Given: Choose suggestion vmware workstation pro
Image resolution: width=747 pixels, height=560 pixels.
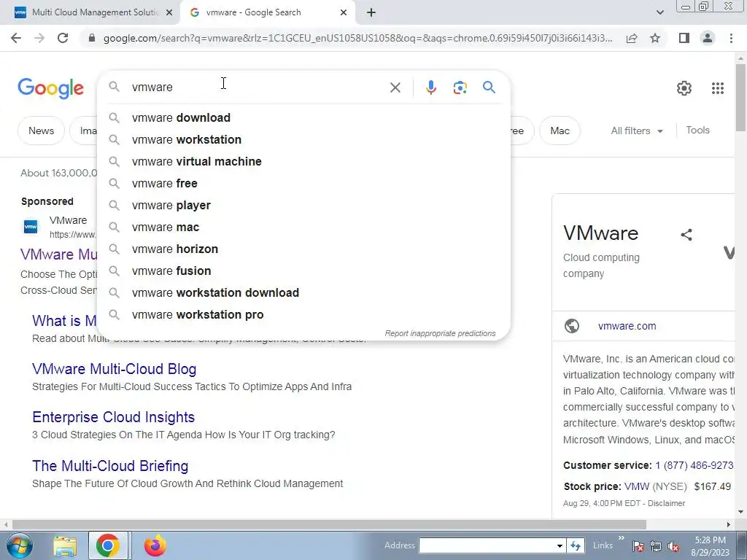Looking at the screenshot, I should point(303,315).
